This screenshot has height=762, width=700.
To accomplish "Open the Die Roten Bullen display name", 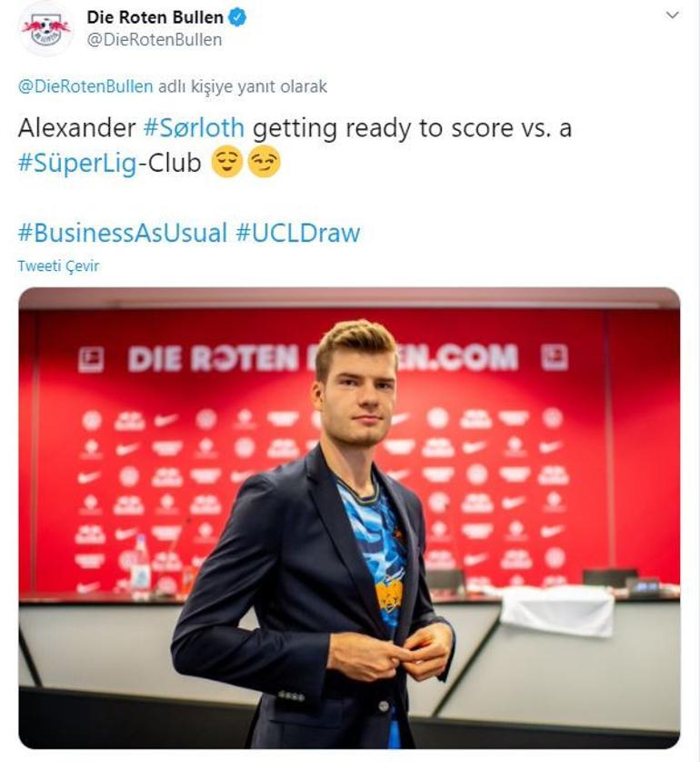I will pyautogui.click(x=155, y=17).
